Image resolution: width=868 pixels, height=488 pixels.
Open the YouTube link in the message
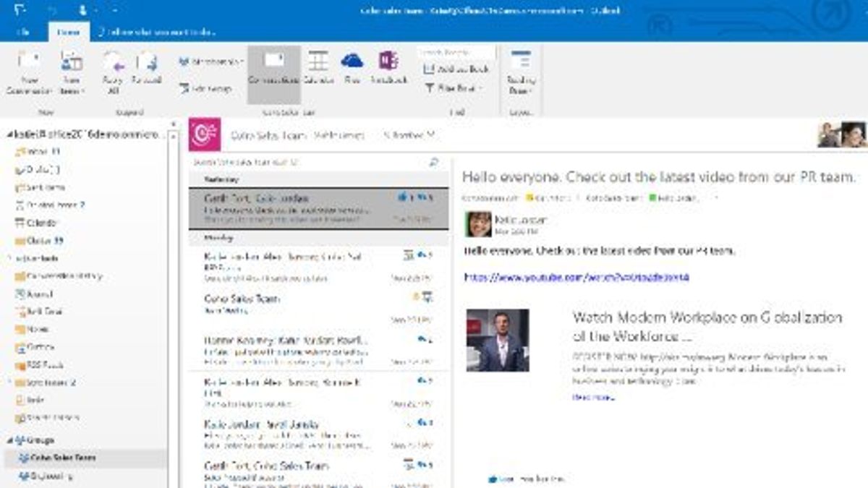click(x=576, y=277)
